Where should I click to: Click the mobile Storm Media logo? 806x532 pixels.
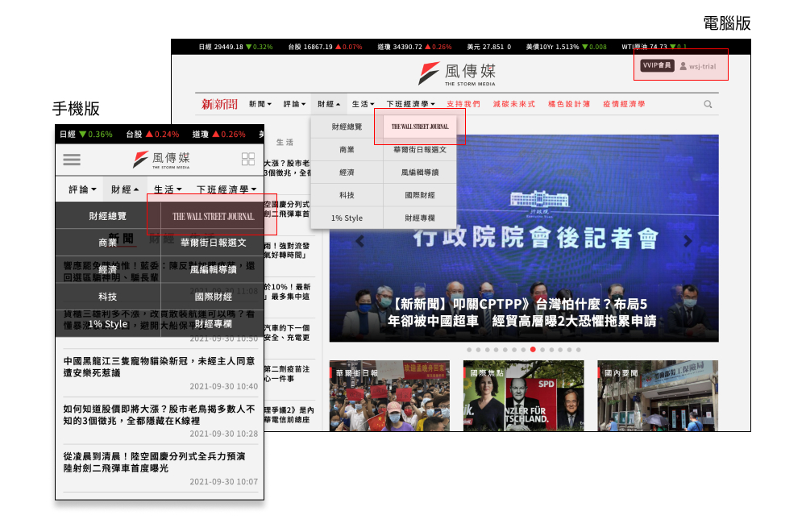(x=161, y=160)
